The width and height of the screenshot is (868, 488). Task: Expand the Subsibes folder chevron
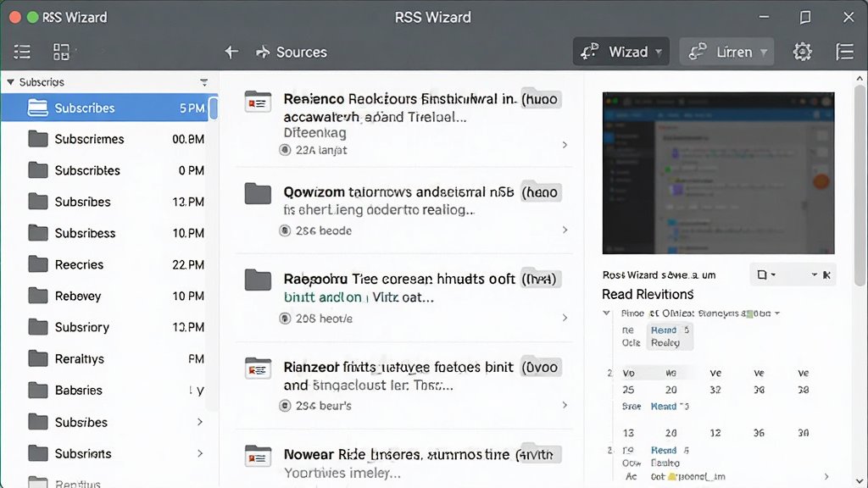(x=200, y=422)
